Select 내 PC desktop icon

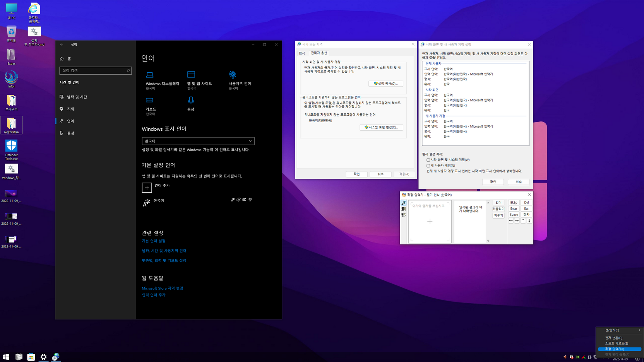(x=11, y=11)
